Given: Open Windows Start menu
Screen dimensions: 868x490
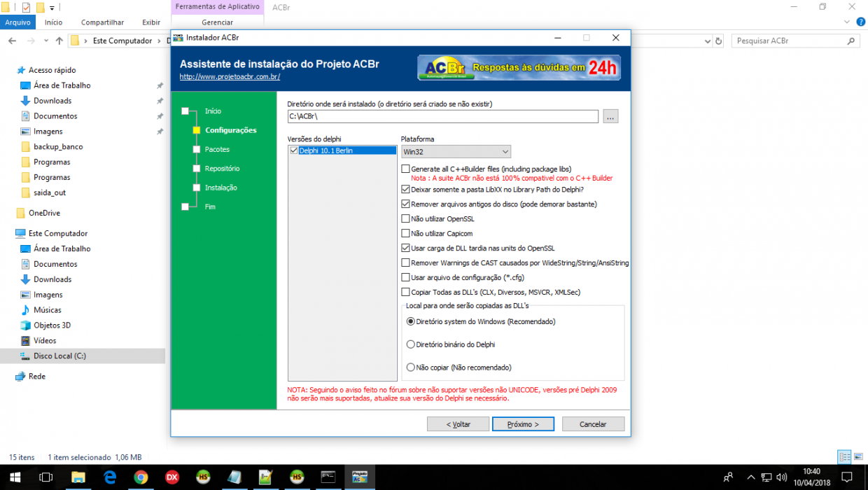Looking at the screenshot, I should [x=14, y=477].
